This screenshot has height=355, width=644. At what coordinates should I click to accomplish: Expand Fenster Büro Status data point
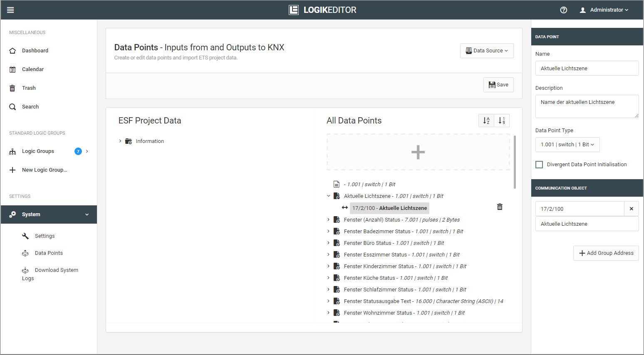coord(328,243)
